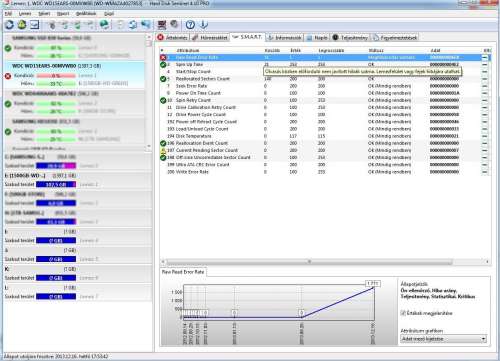This screenshot has width=500, height=361.
Task: Click the dark red panel toolbar icon
Action: click(x=162, y=25)
